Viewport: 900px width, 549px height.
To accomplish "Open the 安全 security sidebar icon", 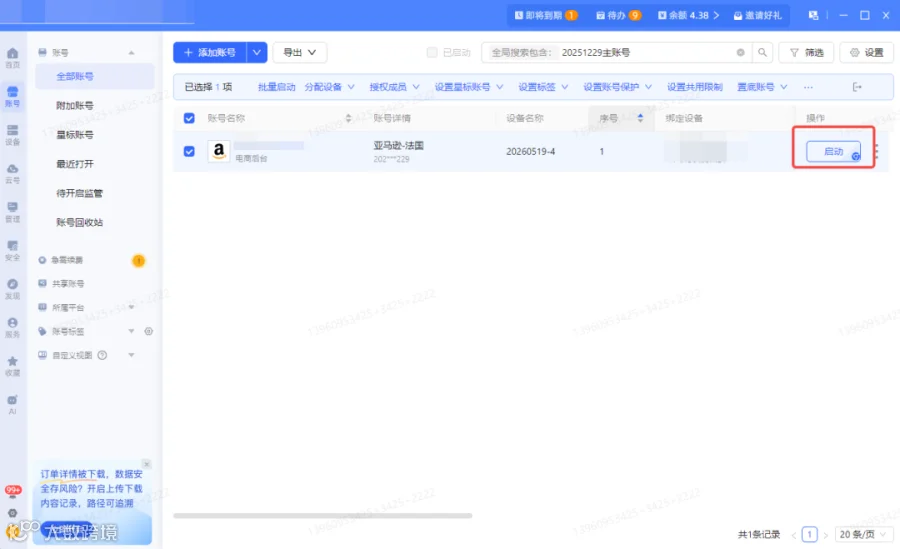I will [13, 250].
